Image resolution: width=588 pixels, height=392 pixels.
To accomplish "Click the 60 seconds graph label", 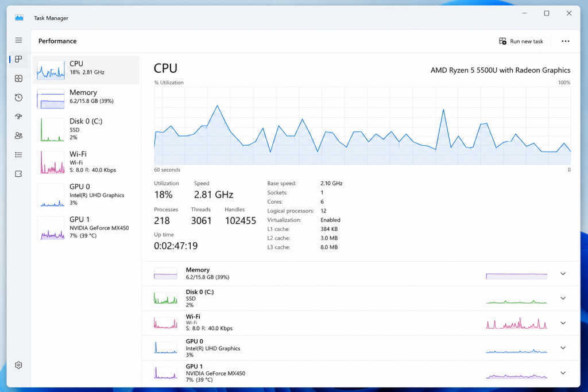I will coord(167,170).
